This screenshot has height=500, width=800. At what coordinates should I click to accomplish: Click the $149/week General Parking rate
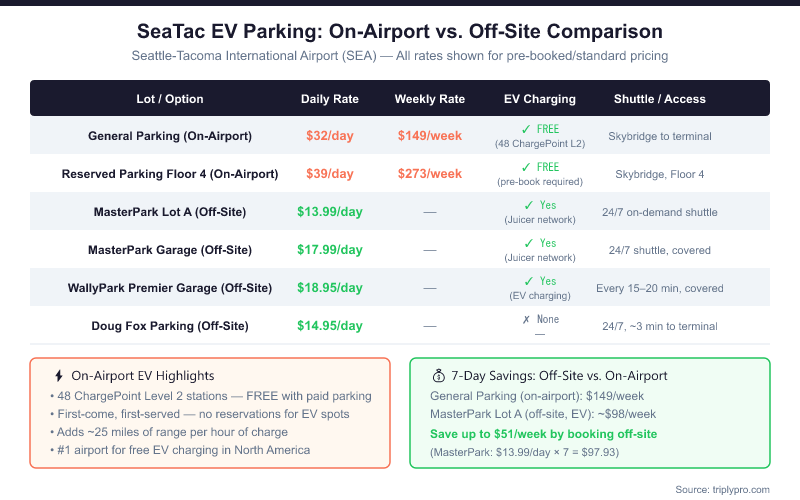pyautogui.click(x=430, y=136)
